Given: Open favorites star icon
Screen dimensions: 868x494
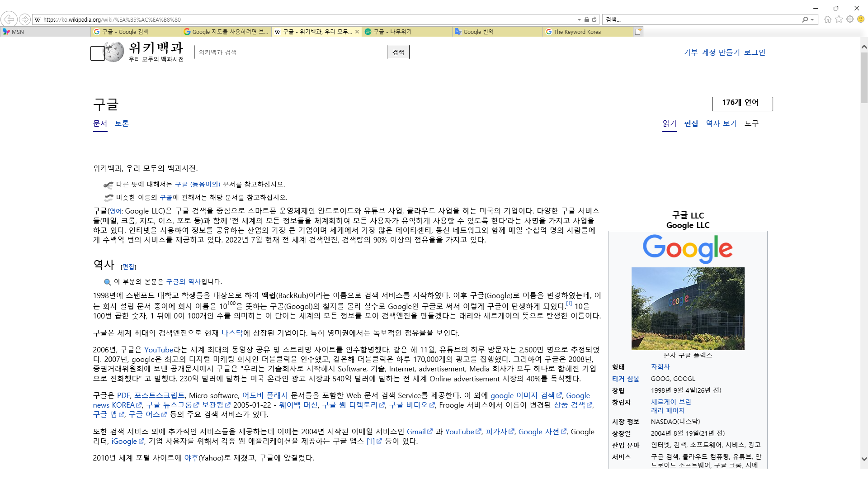Looking at the screenshot, I should [x=839, y=19].
